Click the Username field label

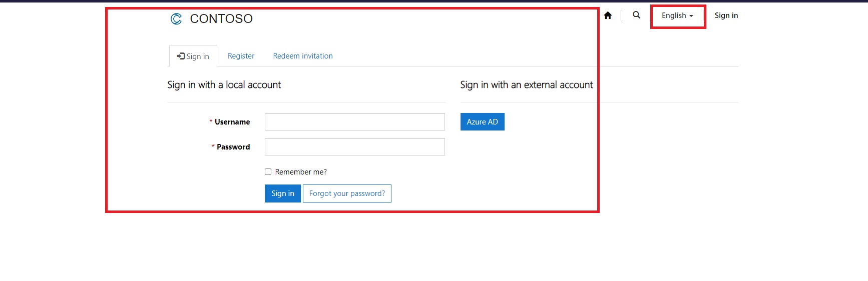(232, 122)
